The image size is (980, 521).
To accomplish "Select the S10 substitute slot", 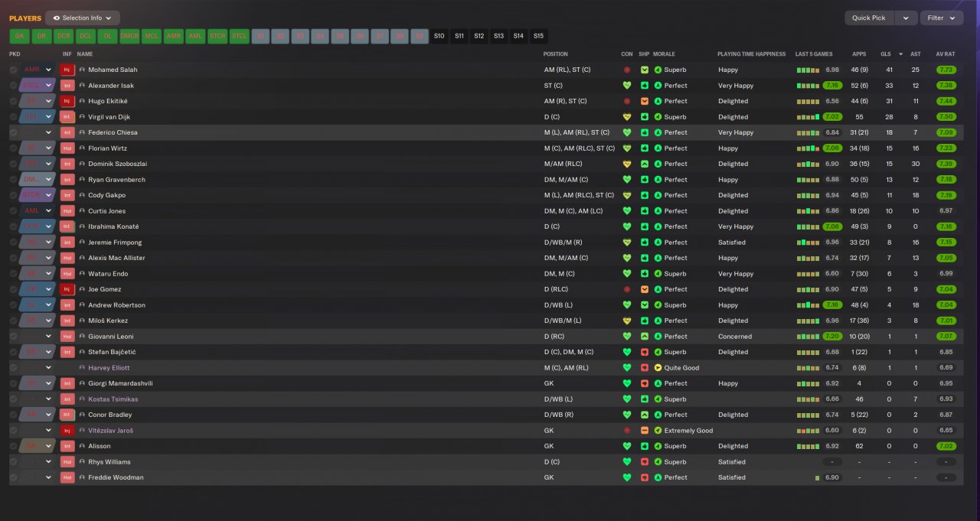I will coord(439,36).
